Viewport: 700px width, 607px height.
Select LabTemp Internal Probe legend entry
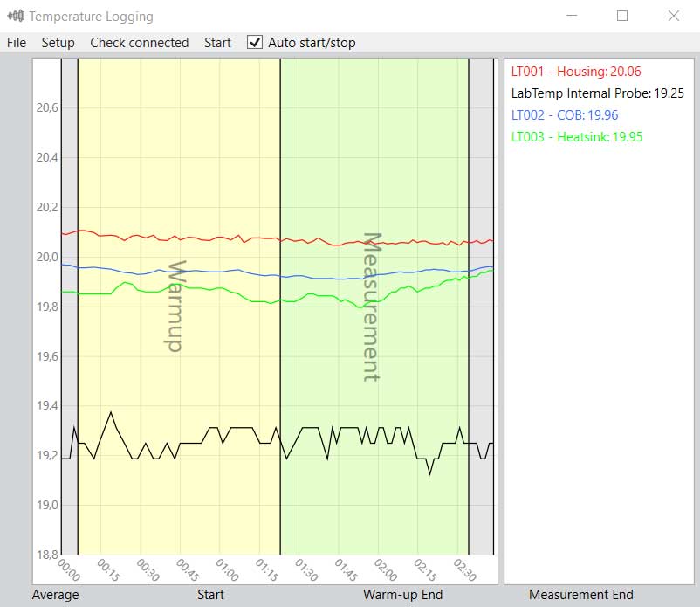(597, 93)
